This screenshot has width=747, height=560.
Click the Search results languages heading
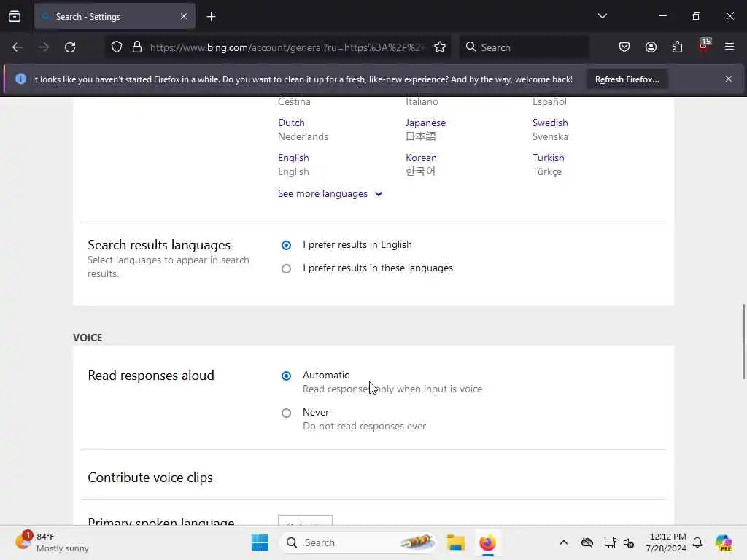pos(158,245)
